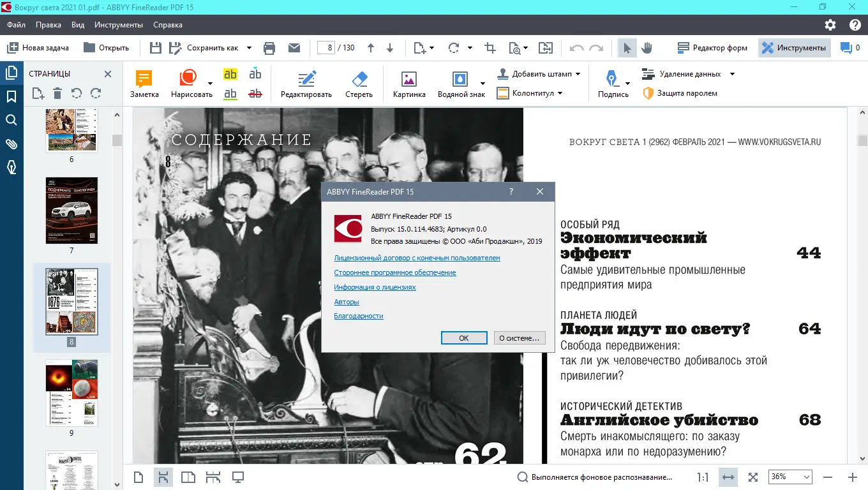Screen dimensions: 868x490
Task: Select the red Strikethrough text tool
Action: pyautogui.click(x=255, y=94)
